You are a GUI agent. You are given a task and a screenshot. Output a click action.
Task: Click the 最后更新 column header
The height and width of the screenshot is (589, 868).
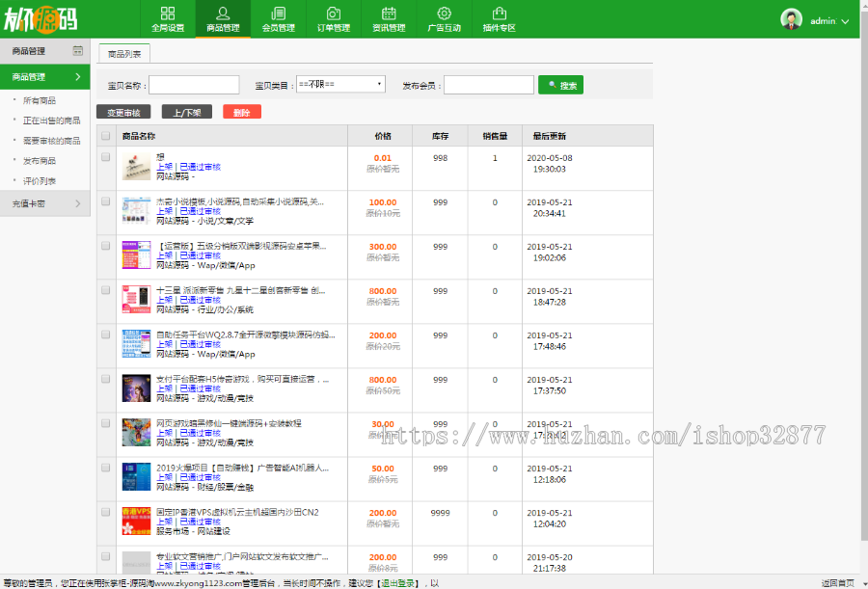point(549,136)
